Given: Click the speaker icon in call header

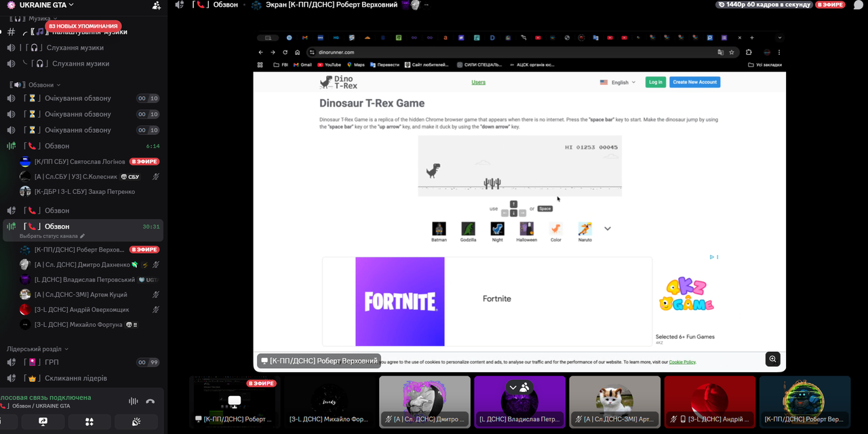Looking at the screenshot, I should point(180,5).
